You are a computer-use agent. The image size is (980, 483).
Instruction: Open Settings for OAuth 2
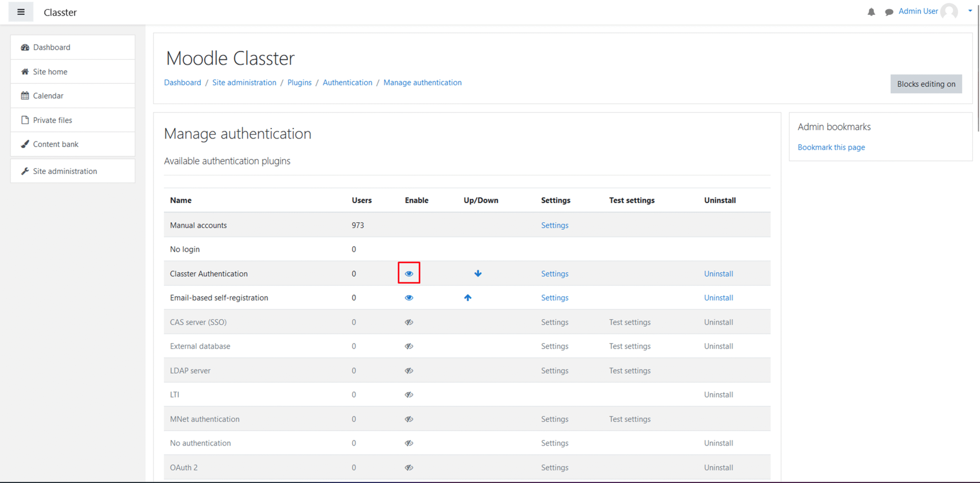click(x=555, y=468)
